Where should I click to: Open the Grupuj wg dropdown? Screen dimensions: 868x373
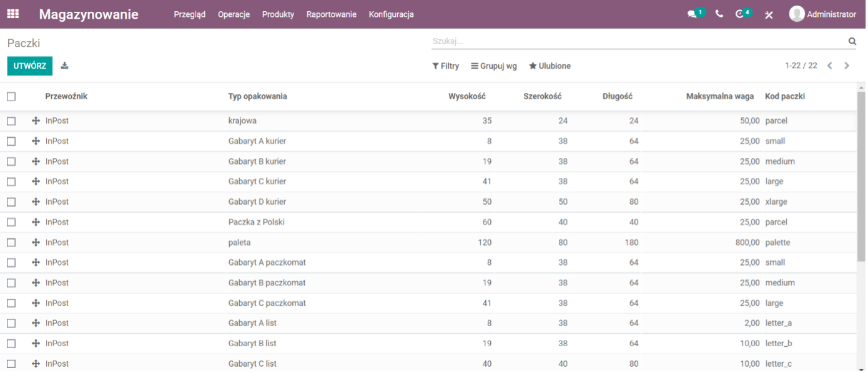(x=494, y=66)
